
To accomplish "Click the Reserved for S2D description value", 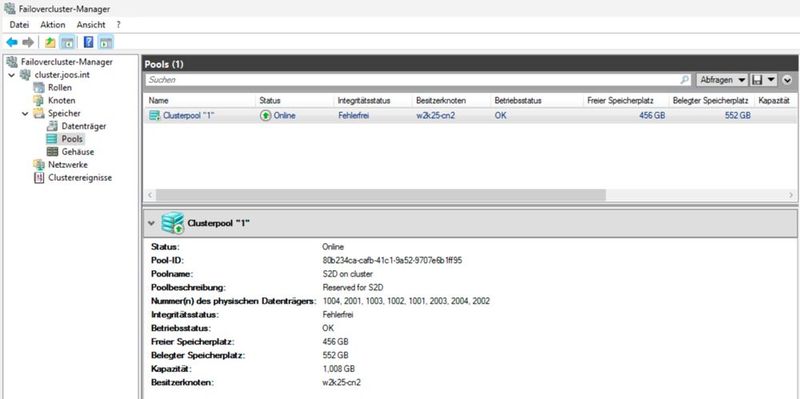I will [x=352, y=287].
